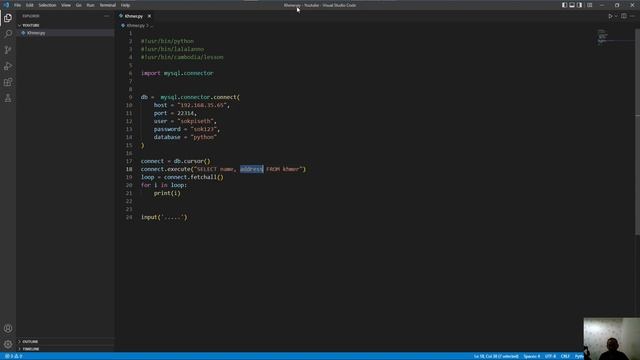The width and height of the screenshot is (640, 360).
Task: Open the Extensions view
Action: coord(8,82)
